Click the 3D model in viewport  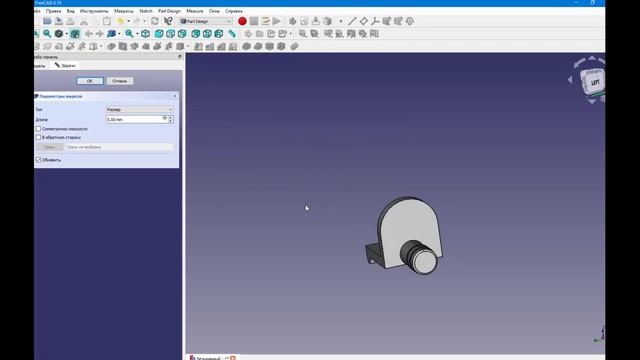tap(405, 237)
